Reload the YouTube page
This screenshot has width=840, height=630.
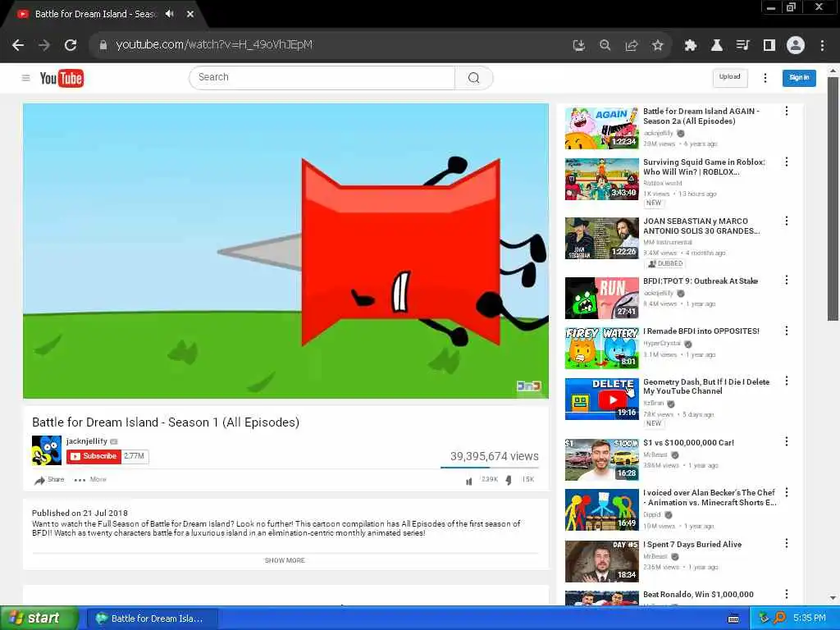click(x=71, y=45)
